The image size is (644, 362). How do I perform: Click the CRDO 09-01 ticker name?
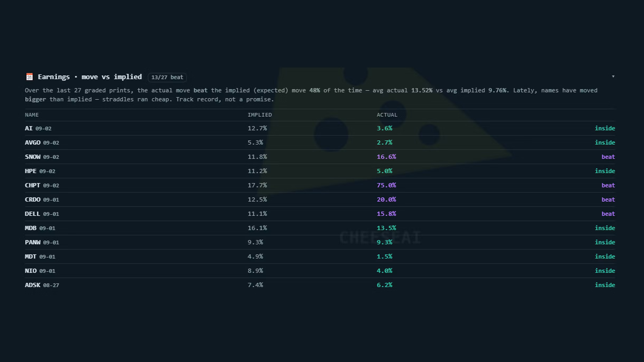click(42, 200)
